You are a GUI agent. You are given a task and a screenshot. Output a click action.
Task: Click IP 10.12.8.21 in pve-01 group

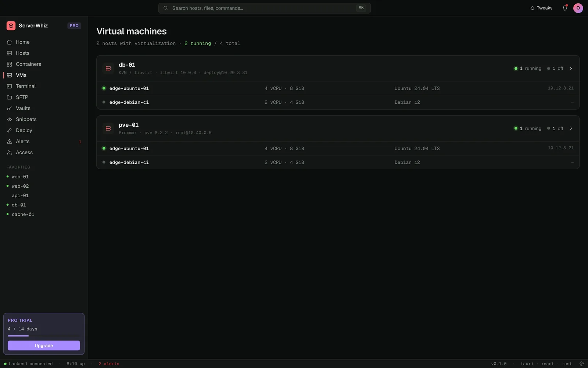560,148
